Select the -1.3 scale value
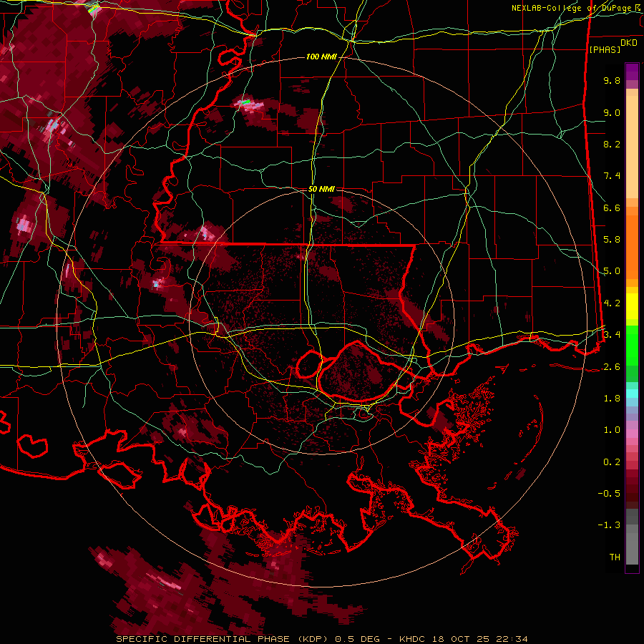Viewport: 644px width, 644px height. 609,525
